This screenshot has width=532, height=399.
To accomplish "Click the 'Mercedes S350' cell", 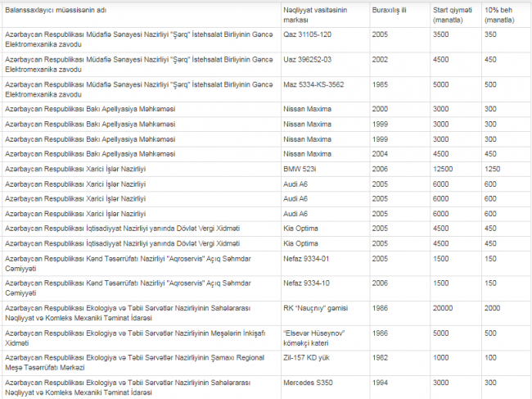I will pyautogui.click(x=325, y=388).
